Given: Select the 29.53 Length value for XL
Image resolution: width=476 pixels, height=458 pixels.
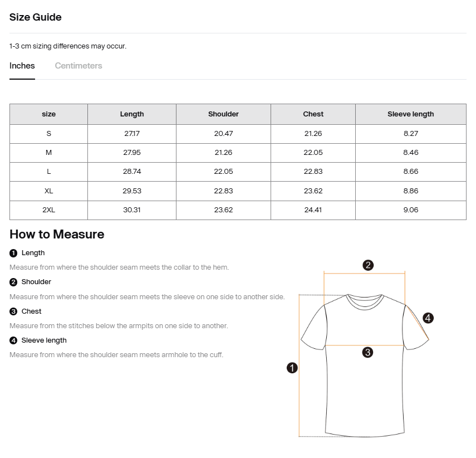Looking at the screenshot, I should click(131, 191).
